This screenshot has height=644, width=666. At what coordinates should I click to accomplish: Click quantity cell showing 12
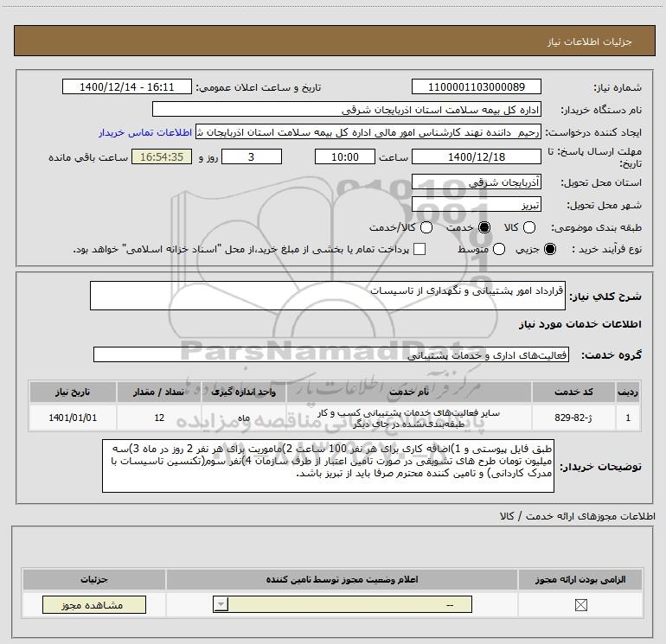tap(159, 418)
